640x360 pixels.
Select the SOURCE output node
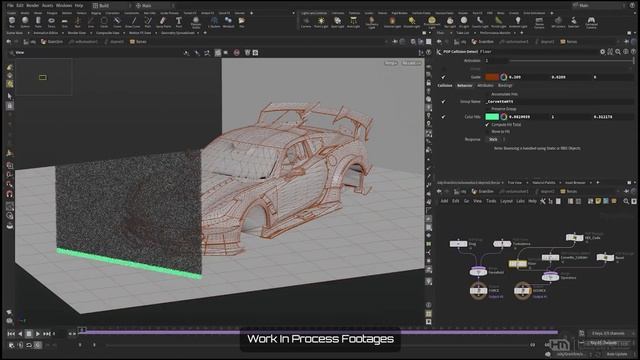point(522,291)
